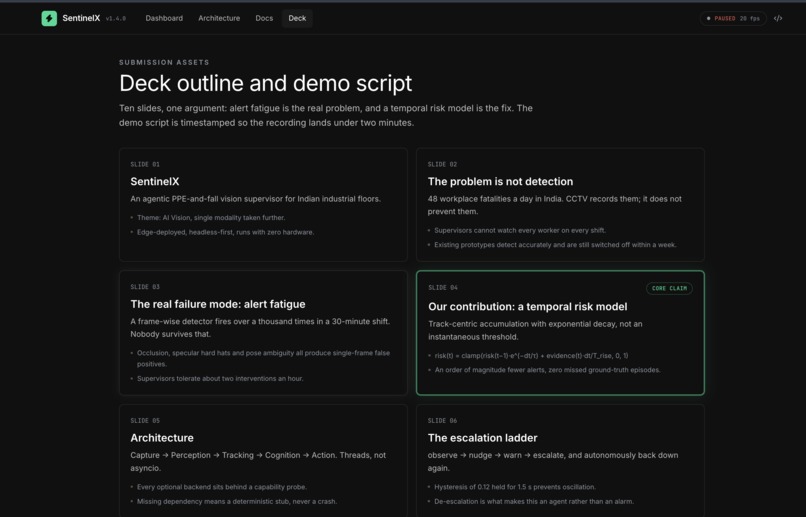Open the Dashboard nav item
This screenshot has height=517, width=806.
click(164, 19)
